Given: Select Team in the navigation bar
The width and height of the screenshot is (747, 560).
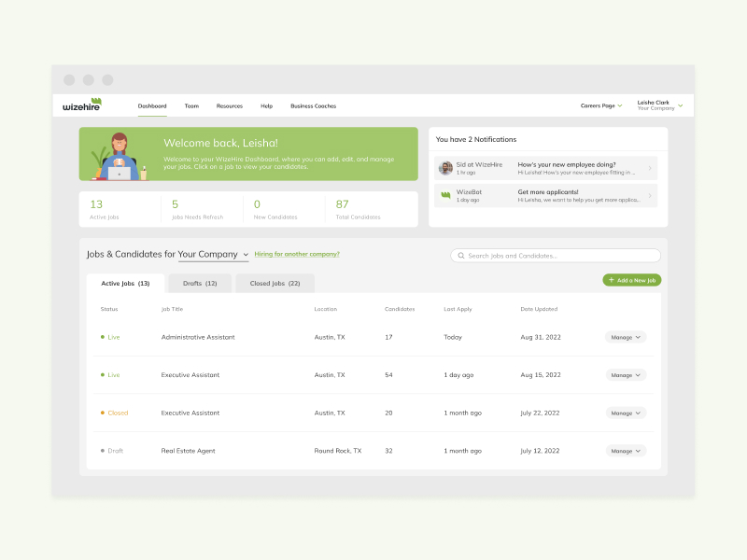Looking at the screenshot, I should [191, 105].
